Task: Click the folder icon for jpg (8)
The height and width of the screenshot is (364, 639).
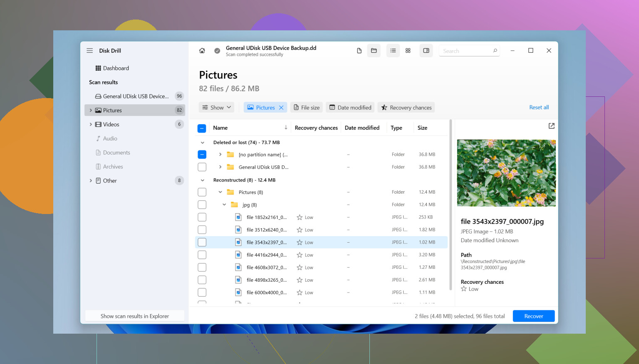Action: coord(234,205)
